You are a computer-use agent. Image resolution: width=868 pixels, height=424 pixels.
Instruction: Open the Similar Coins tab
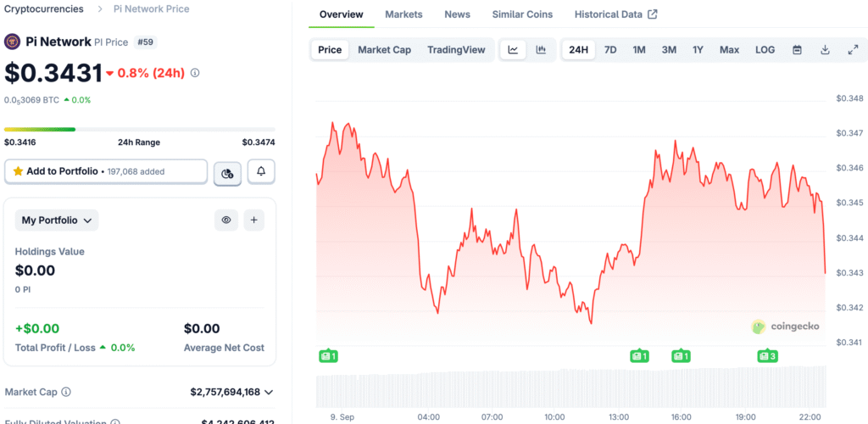point(522,14)
